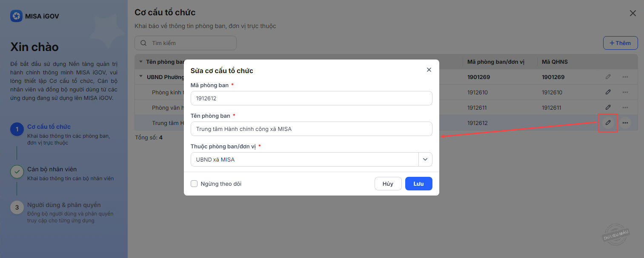Viewport: 644px width, 258px height.
Task: Collapse all via Tên phòng ban header arrow
Action: 141,62
